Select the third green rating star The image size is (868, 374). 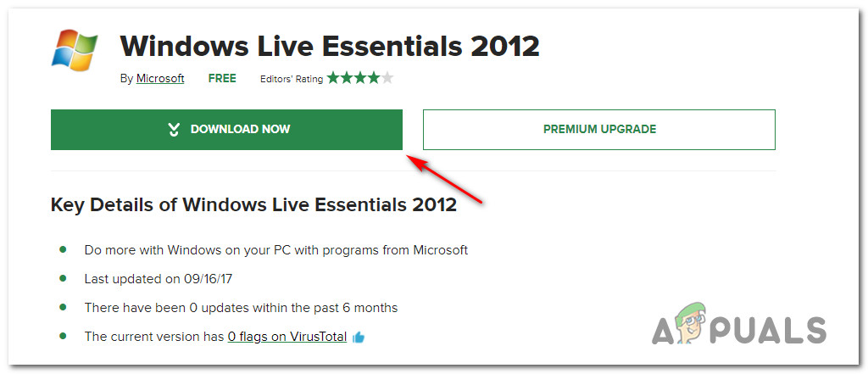coord(360,78)
